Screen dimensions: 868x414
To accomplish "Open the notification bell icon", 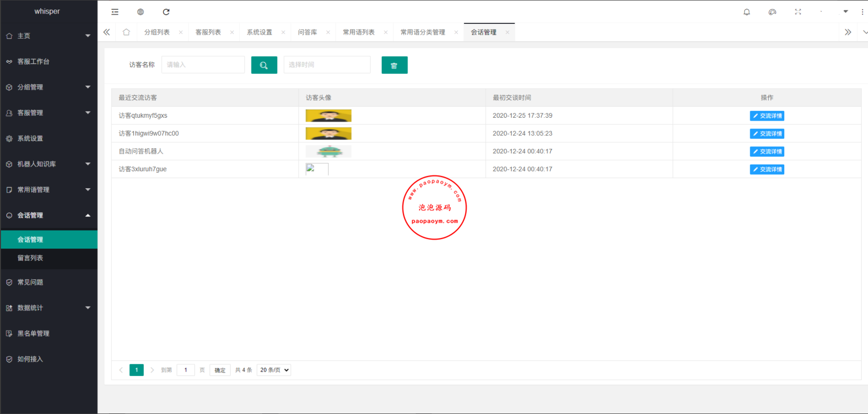I will (747, 12).
